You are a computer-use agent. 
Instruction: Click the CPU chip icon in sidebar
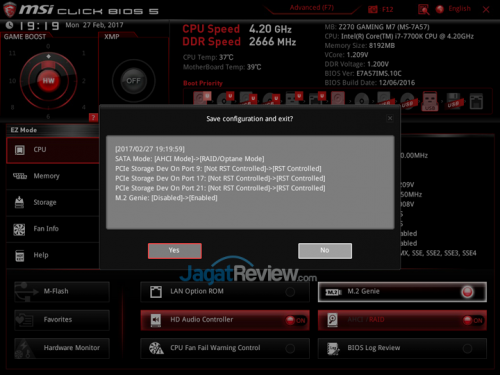click(20, 150)
